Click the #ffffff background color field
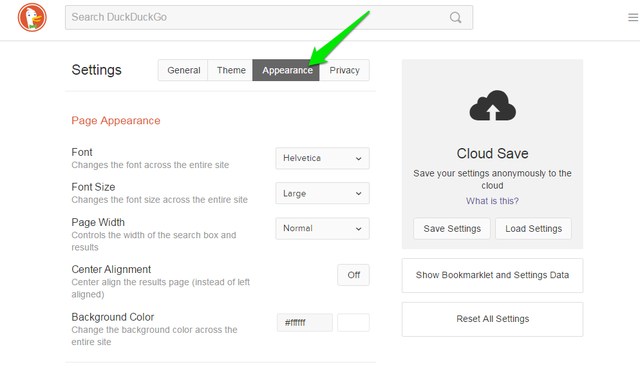Viewport: 640px width, 376px height. click(305, 323)
